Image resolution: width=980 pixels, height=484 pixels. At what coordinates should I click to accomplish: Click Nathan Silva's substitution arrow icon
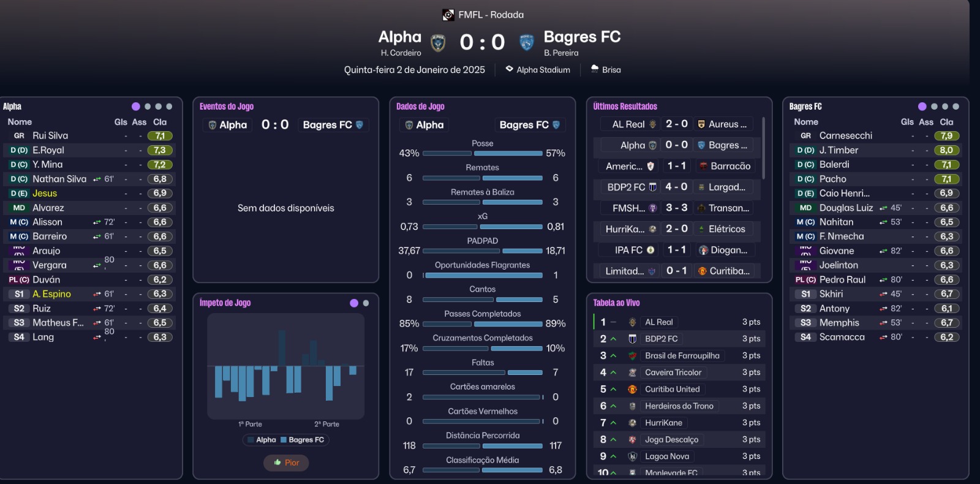coord(97,179)
